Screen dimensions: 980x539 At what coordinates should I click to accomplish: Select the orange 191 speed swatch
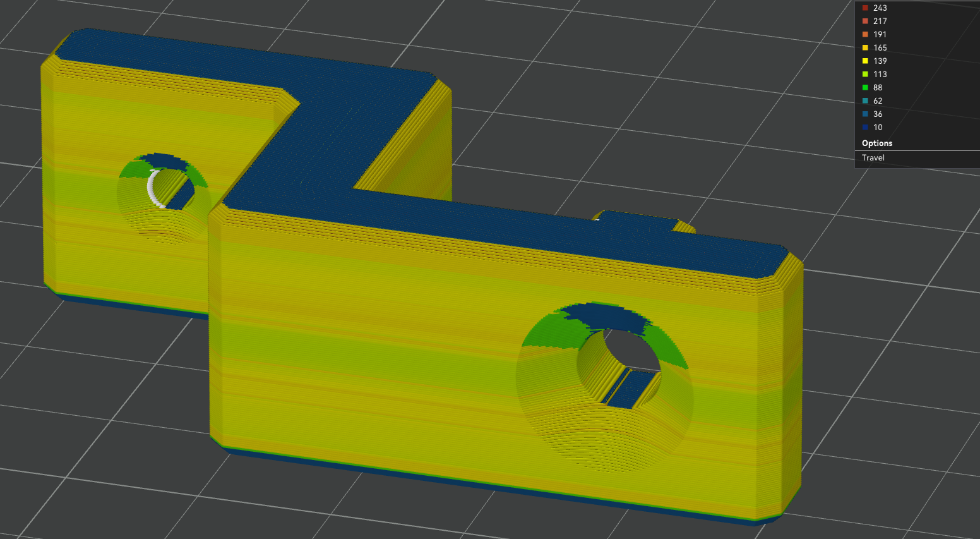click(x=864, y=34)
